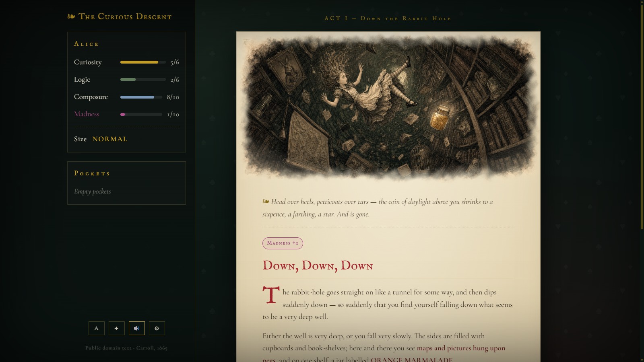Click the Size value 'NORMAL'
Screen dimensions: 644x362
coord(110,139)
